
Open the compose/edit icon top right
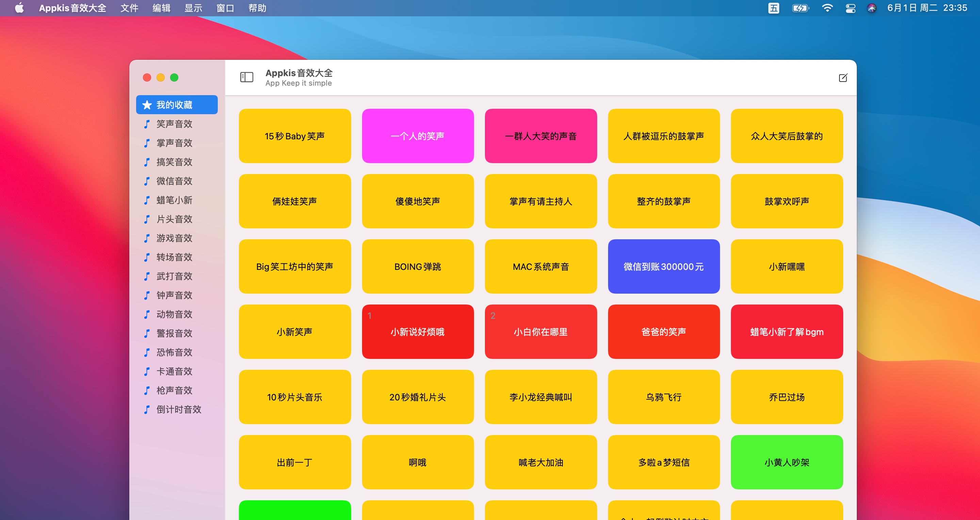844,77
